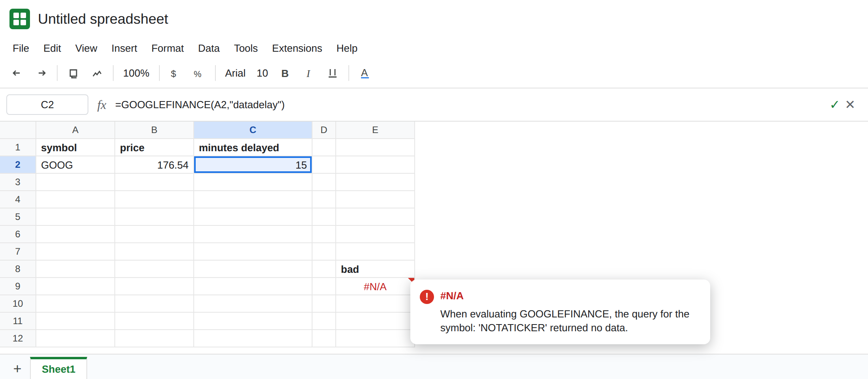
Task: Open the Insert menu
Action: pos(124,48)
